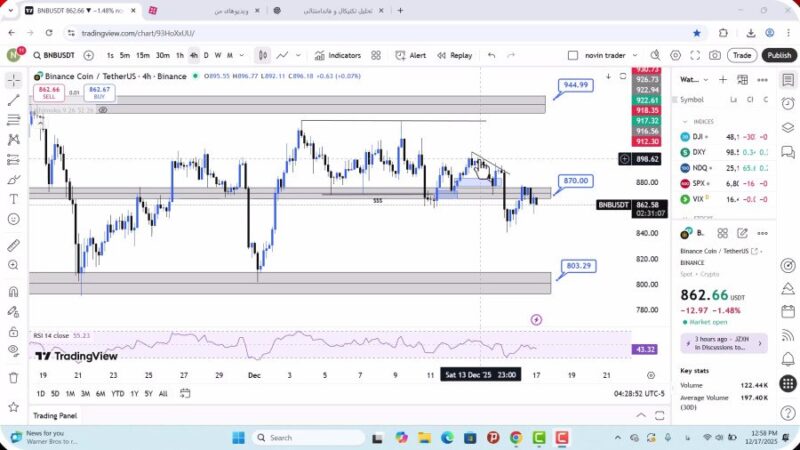Select the 1Y date range tab
Image resolution: width=800 pixels, height=450 pixels.
click(x=134, y=394)
